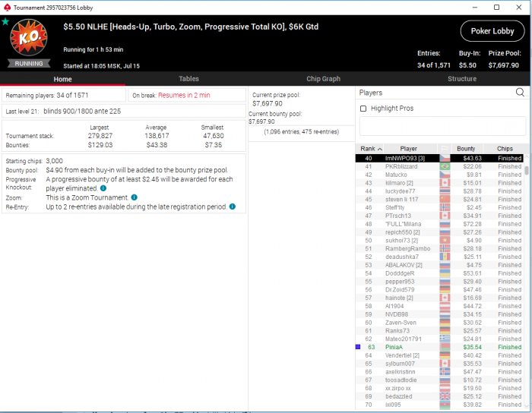
Task: Click the Belarus flag next to PiniaA
Action: [445, 347]
